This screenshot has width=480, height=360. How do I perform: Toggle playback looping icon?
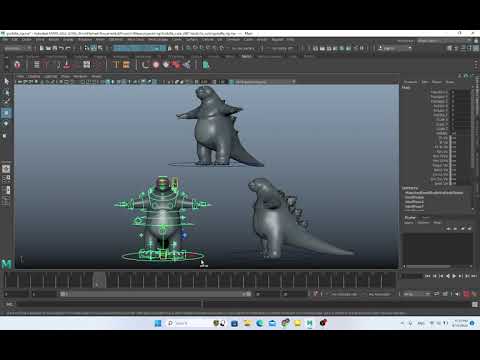pos(437,294)
